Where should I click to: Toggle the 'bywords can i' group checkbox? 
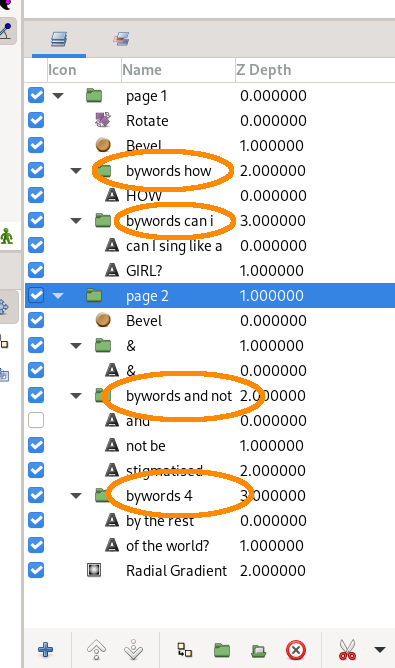(36, 220)
